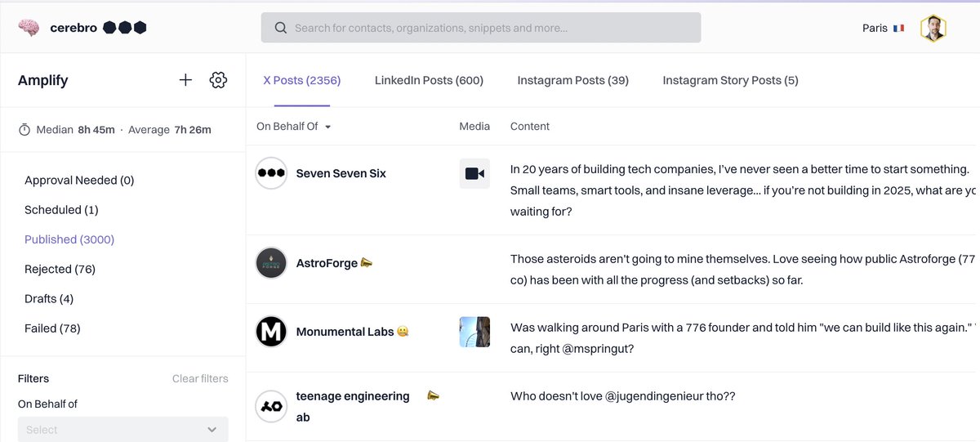The width and height of the screenshot is (980, 442).
Task: Click the megaphone icon beside AstroForge
Action: click(x=367, y=263)
